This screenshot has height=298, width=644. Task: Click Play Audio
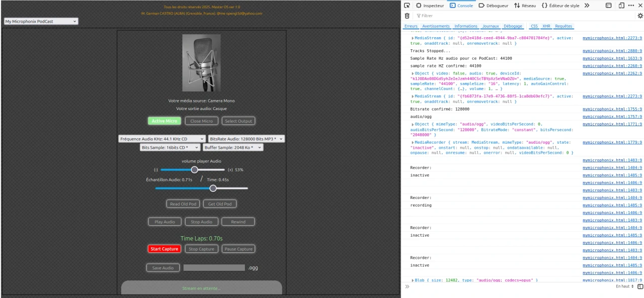click(x=165, y=222)
